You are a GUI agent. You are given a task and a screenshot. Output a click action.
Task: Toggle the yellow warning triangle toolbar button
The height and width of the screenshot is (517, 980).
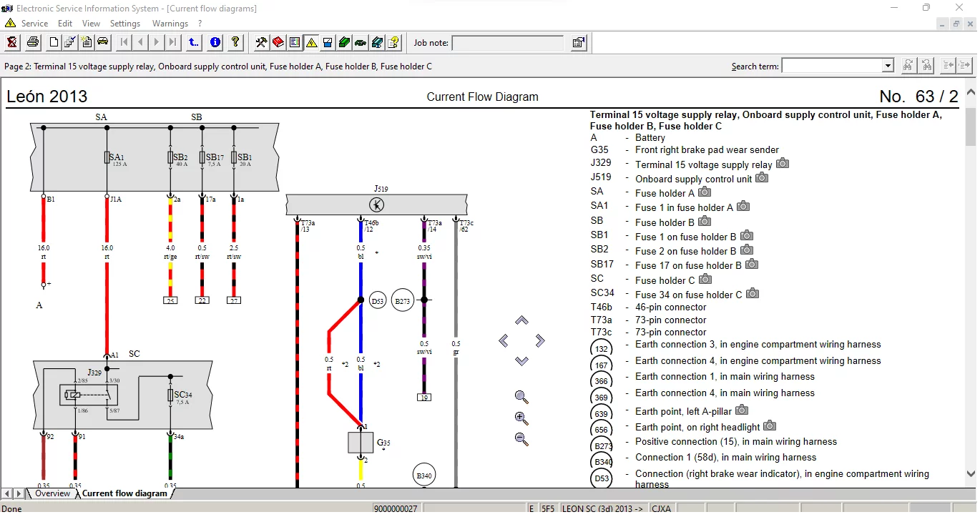(x=311, y=43)
